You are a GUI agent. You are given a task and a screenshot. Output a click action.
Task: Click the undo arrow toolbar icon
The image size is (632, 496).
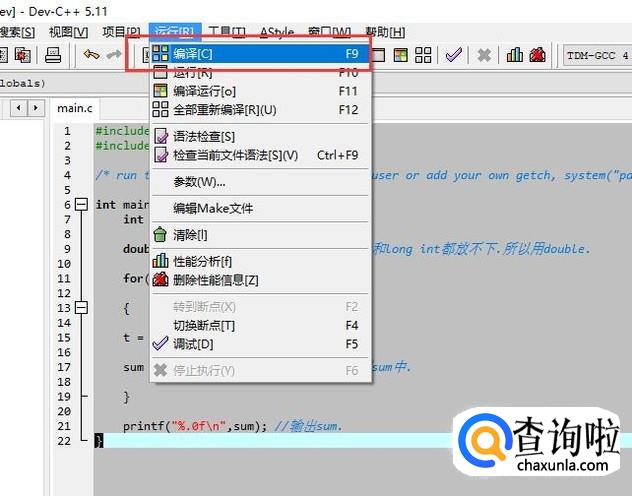[x=91, y=55]
